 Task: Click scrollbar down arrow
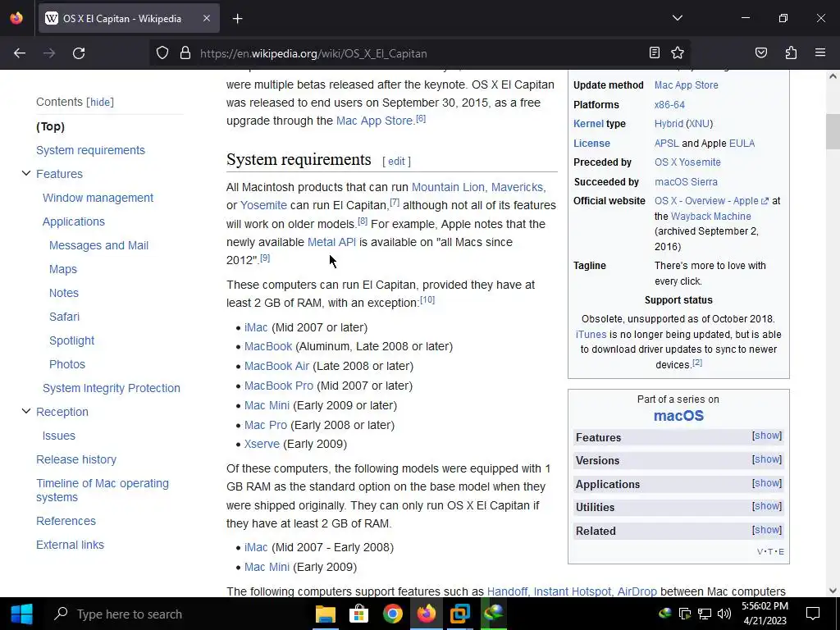pos(833,591)
